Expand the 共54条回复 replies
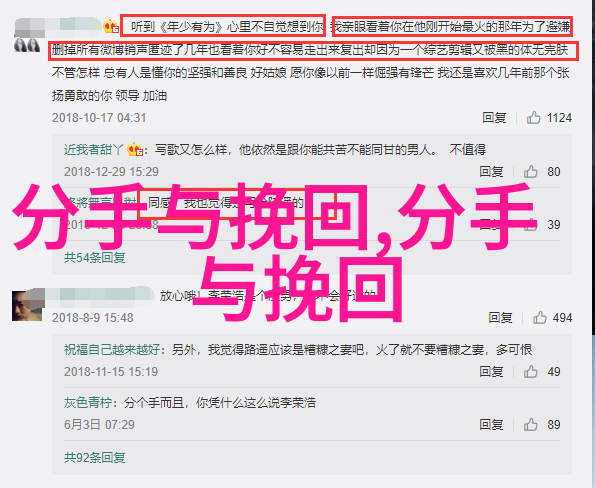595x488 pixels. pyautogui.click(x=94, y=258)
